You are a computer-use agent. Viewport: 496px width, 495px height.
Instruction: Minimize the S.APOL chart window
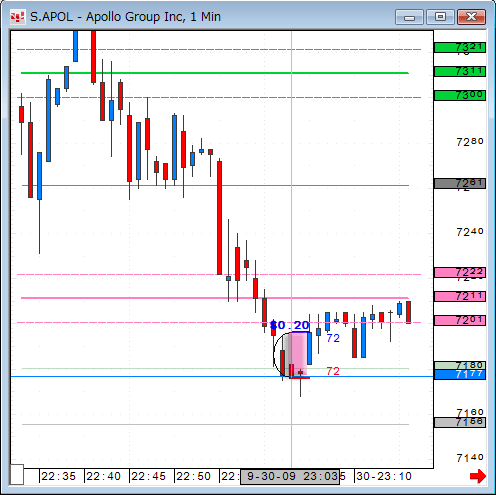tap(409, 17)
